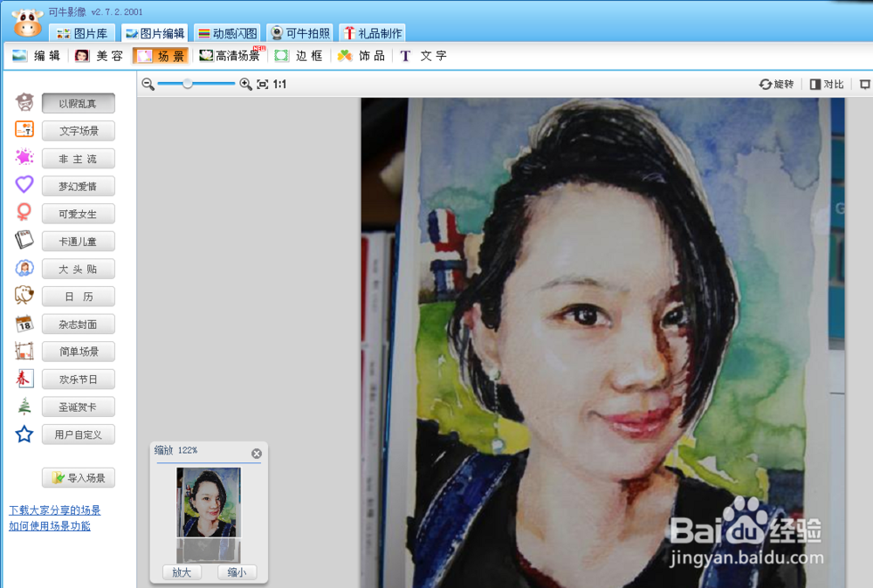The height and width of the screenshot is (588, 873).
Task: Click the orange text-frame icon beside 文字场景
Action: [x=24, y=130]
